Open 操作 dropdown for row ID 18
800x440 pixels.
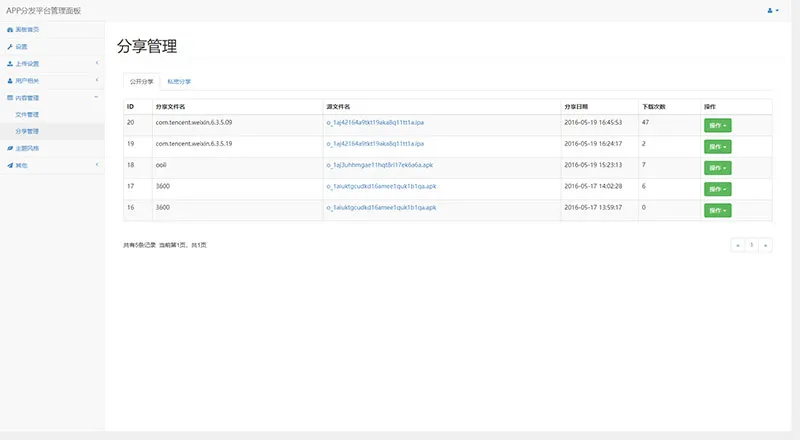(717, 168)
